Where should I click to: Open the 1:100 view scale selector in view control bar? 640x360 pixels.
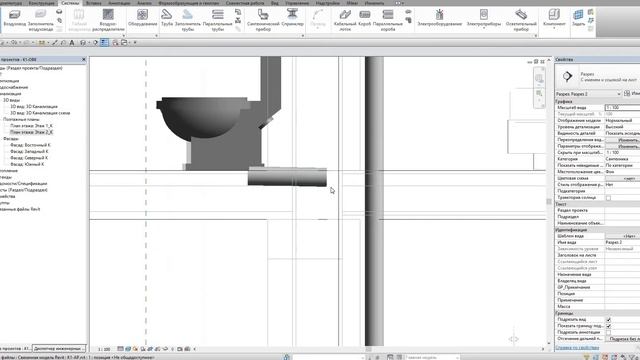coord(104,349)
